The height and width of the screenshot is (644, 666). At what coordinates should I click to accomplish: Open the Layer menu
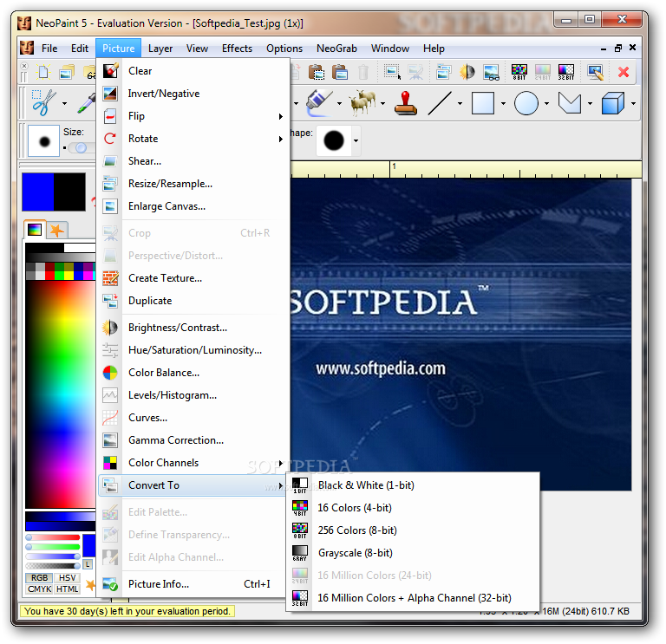tap(160, 49)
